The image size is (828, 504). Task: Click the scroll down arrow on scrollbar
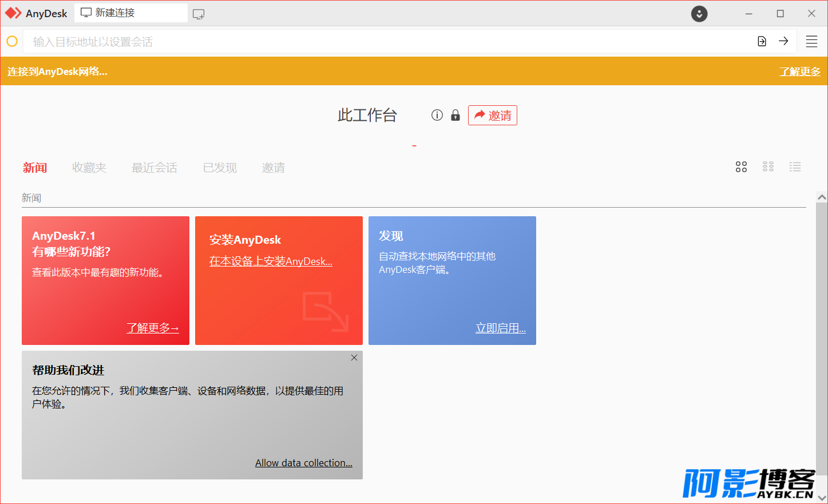[x=822, y=498]
